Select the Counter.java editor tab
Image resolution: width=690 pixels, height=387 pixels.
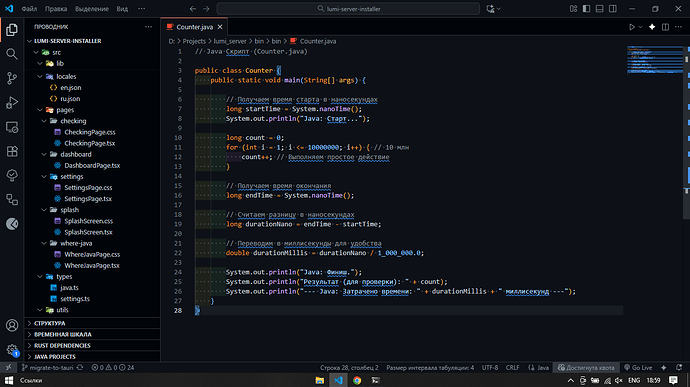[195, 27]
